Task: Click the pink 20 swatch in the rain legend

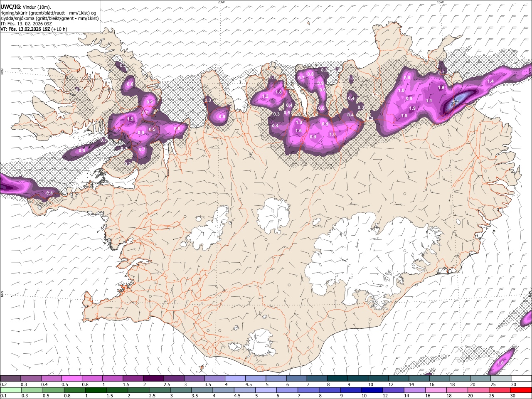Action: pos(478,390)
